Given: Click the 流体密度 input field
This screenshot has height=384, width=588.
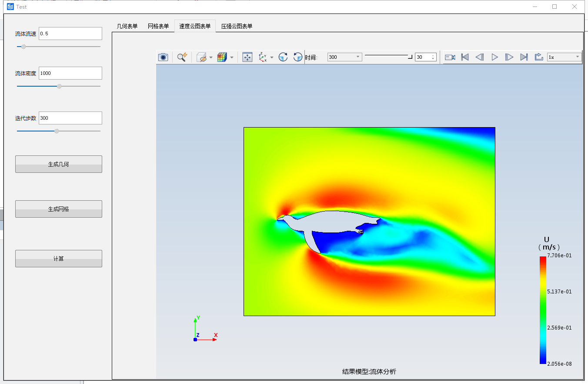Looking at the screenshot, I should [70, 73].
